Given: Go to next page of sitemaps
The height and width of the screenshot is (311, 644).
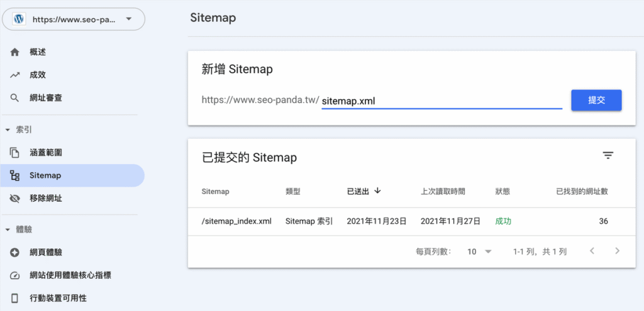Looking at the screenshot, I should point(617,251).
